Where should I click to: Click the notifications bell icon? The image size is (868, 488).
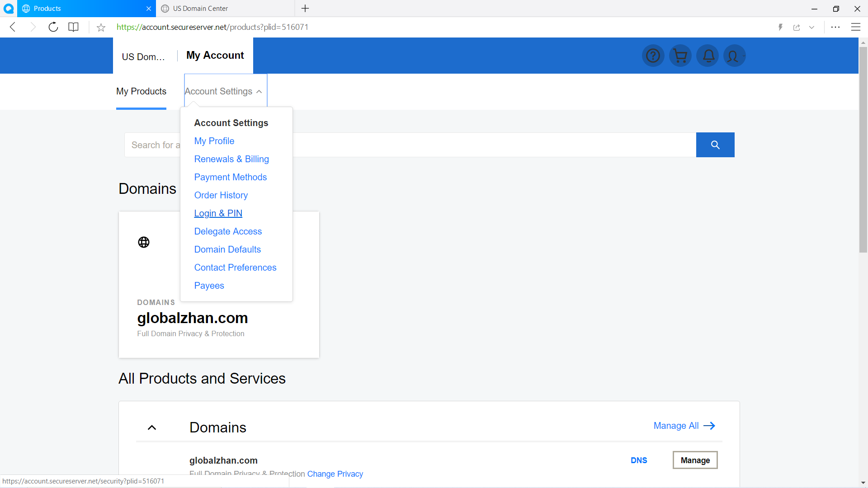(708, 56)
